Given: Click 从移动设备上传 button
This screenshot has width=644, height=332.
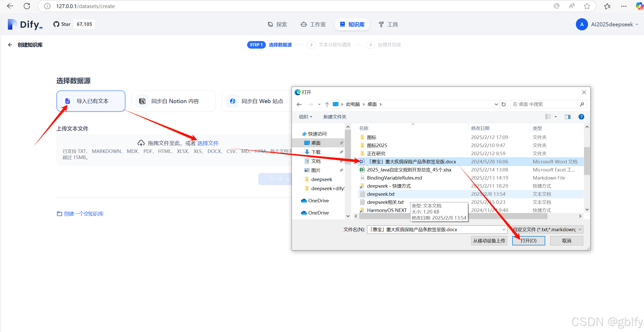Looking at the screenshot, I should [489, 241].
